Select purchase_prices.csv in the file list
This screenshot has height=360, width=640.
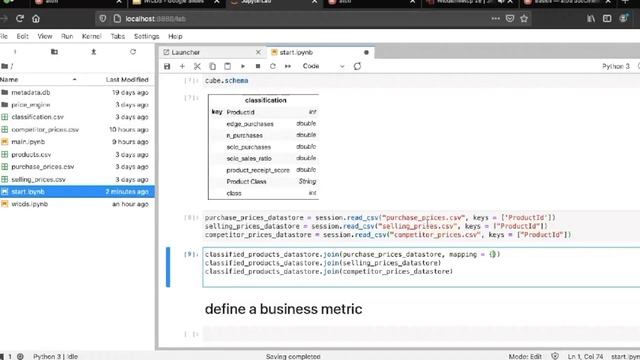(x=77, y=167)
